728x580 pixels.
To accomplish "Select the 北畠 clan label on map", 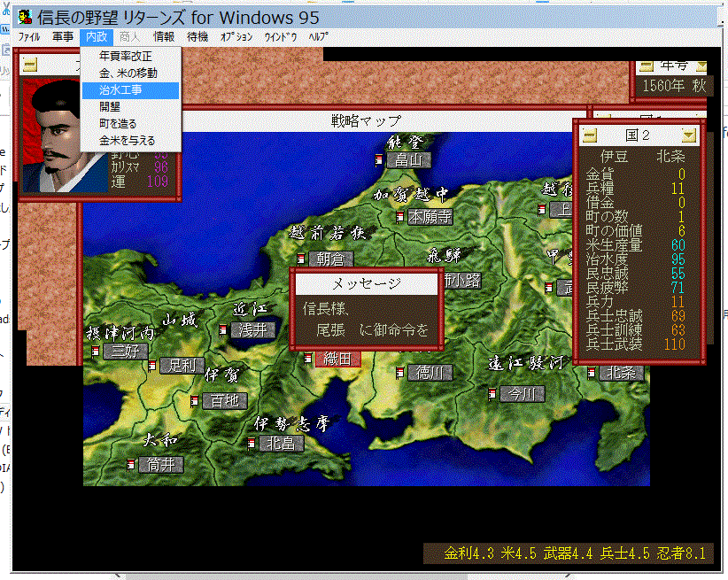I will [x=282, y=444].
